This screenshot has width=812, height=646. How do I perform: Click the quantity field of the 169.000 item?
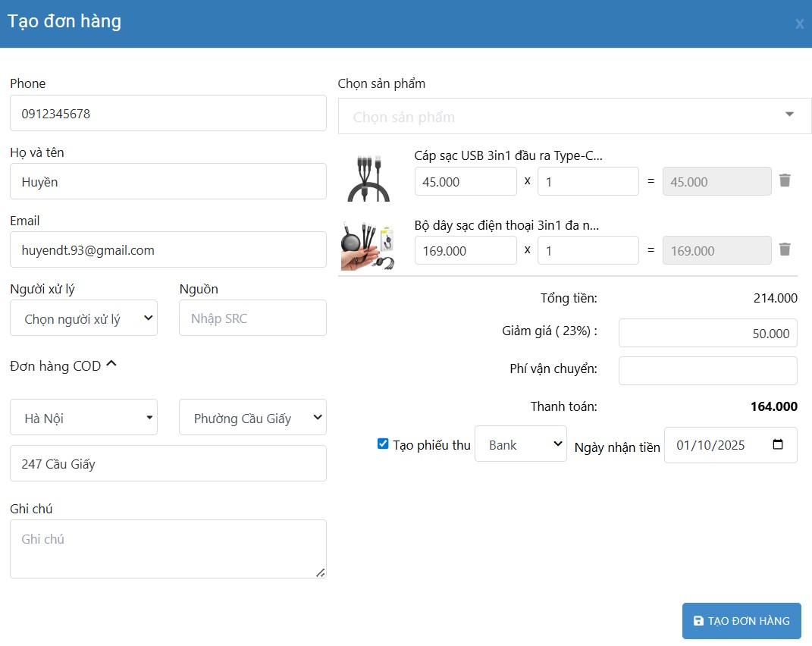(588, 250)
